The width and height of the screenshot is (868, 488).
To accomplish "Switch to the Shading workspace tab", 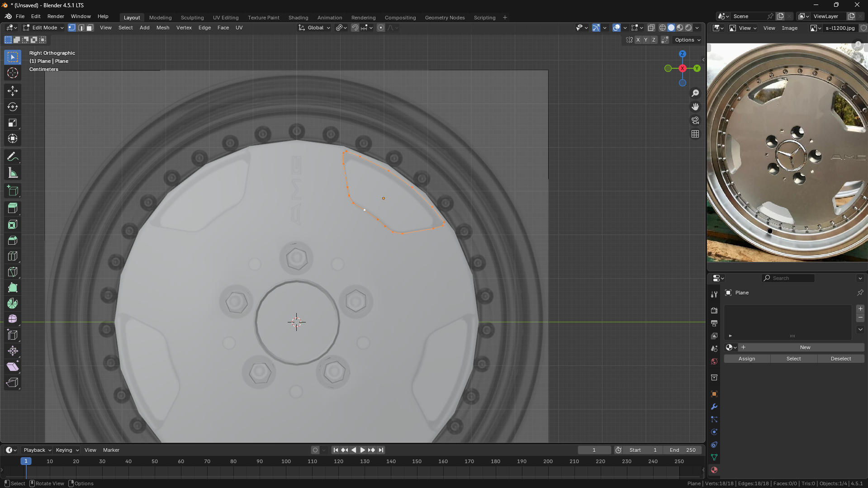I will tap(299, 18).
